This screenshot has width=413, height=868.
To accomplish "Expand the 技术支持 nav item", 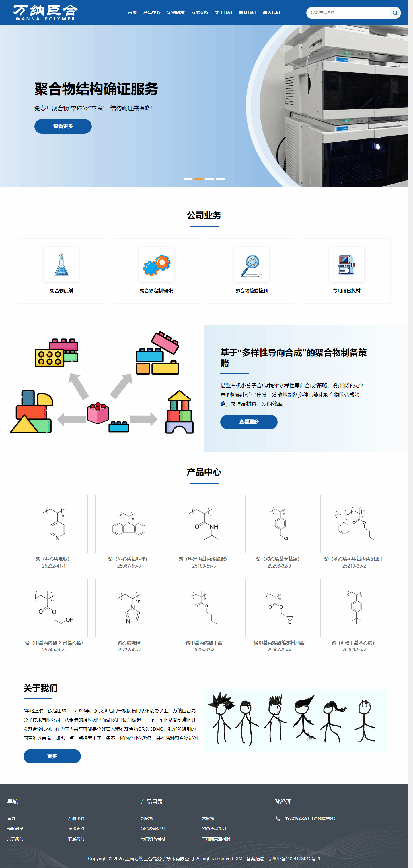I will [200, 12].
